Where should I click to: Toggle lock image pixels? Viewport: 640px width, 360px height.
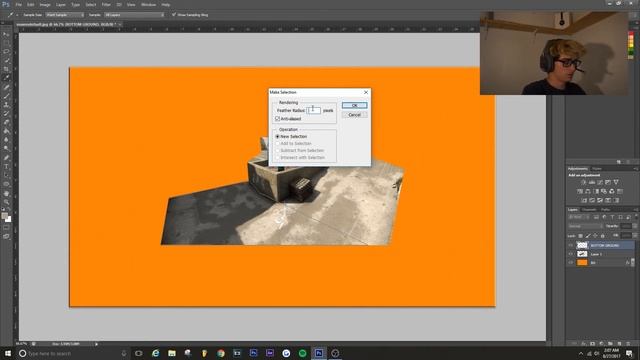(588, 236)
